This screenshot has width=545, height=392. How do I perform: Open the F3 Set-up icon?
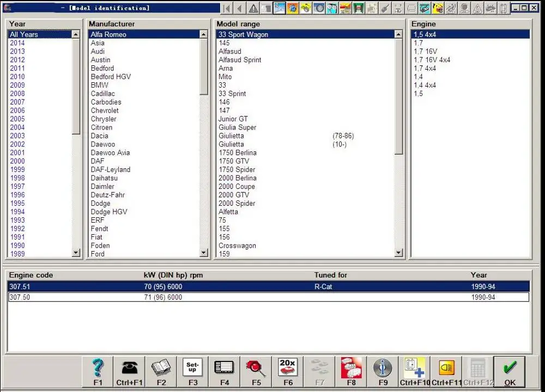tap(192, 368)
